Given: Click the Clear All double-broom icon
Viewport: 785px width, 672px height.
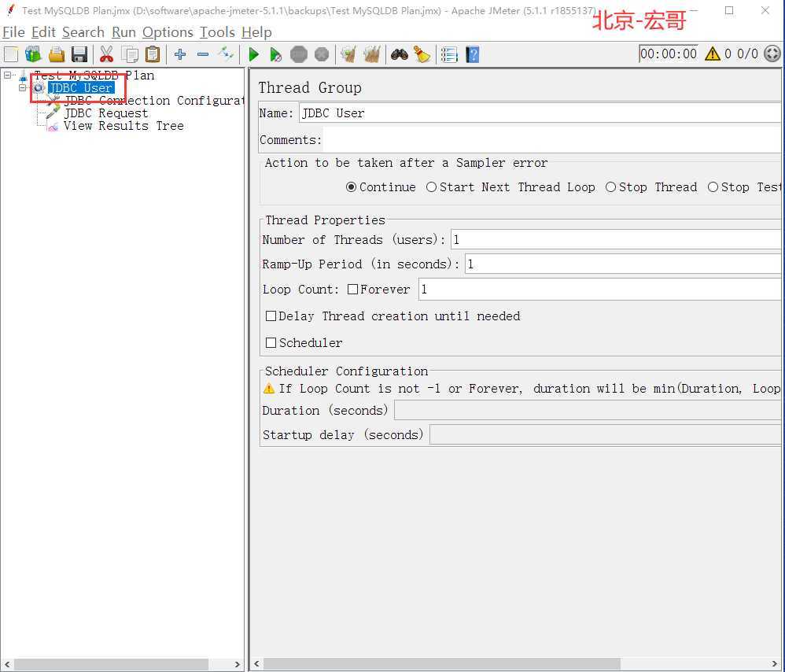Looking at the screenshot, I should (372, 54).
